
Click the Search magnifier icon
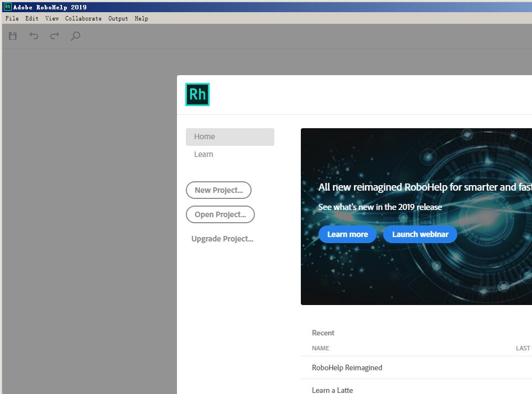pos(75,36)
